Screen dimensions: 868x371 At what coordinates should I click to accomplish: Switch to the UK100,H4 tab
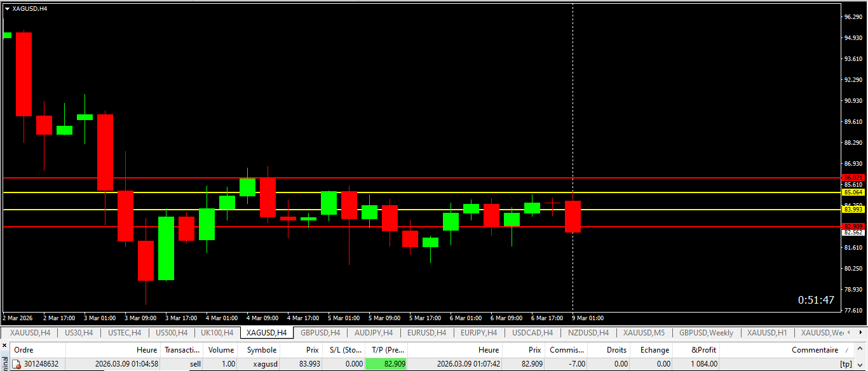point(217,333)
